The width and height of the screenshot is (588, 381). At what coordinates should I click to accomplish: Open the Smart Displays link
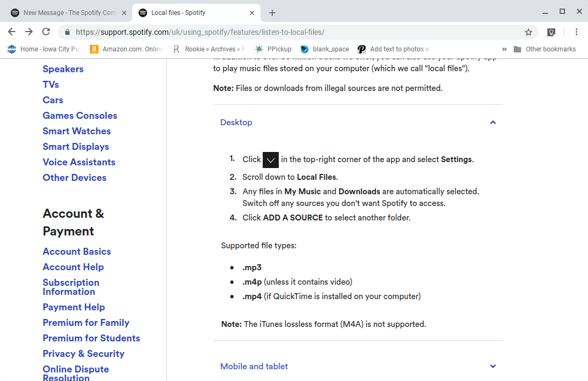76,147
